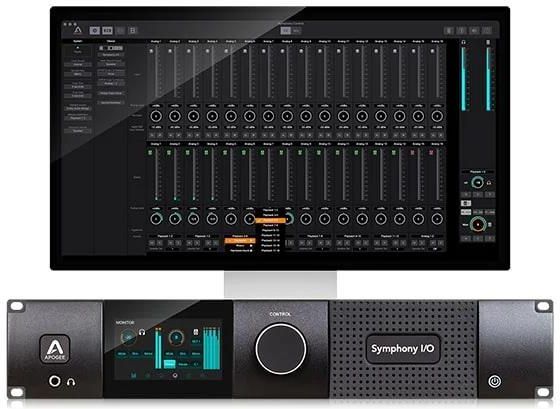
Task: Select the highlighted Playback 5-6 menu entry
Action: point(270,220)
